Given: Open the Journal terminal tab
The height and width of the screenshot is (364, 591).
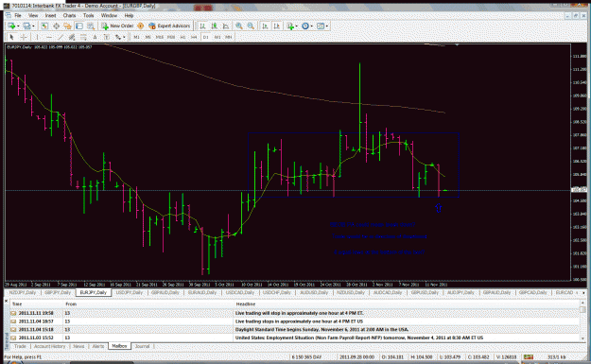Looking at the screenshot, I should coord(142,346).
